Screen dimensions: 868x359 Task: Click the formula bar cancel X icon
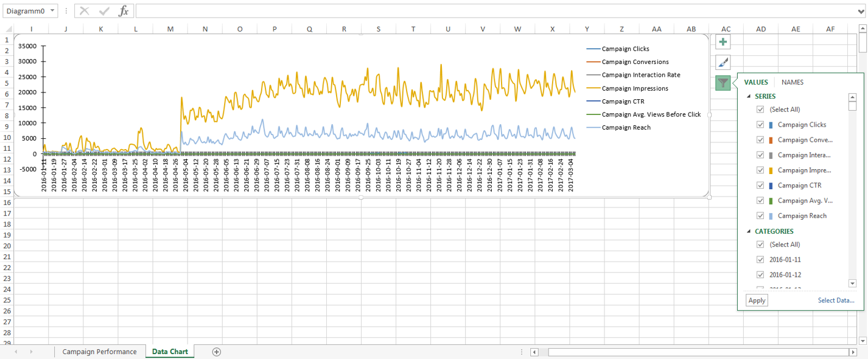(85, 11)
